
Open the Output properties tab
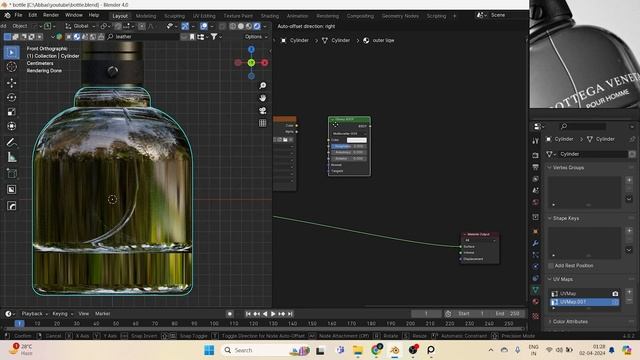click(x=536, y=167)
